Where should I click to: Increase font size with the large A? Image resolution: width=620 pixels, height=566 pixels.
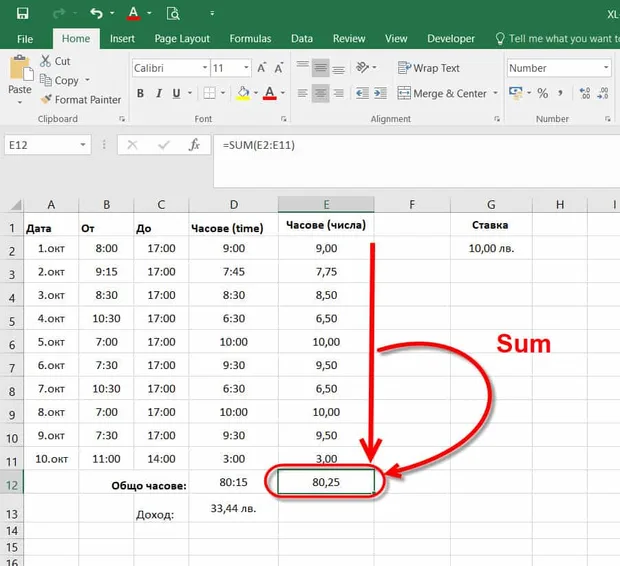[261, 68]
